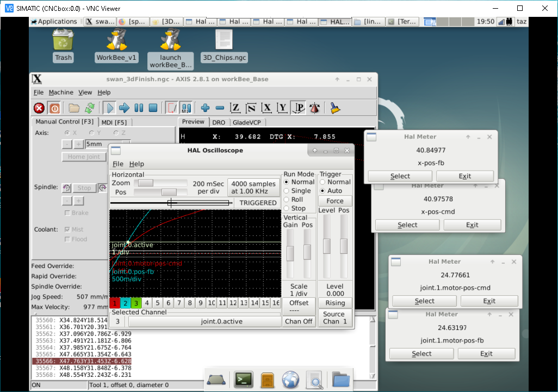Select Stop run mode

point(295,208)
